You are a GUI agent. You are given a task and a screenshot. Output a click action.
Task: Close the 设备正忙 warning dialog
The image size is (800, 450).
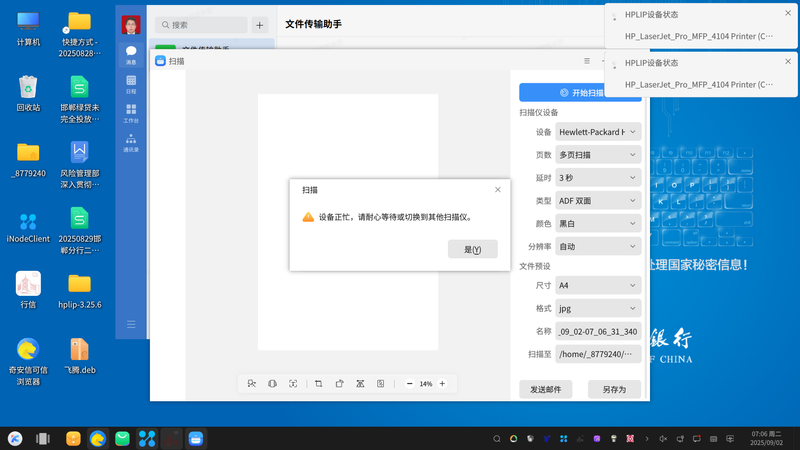click(497, 189)
